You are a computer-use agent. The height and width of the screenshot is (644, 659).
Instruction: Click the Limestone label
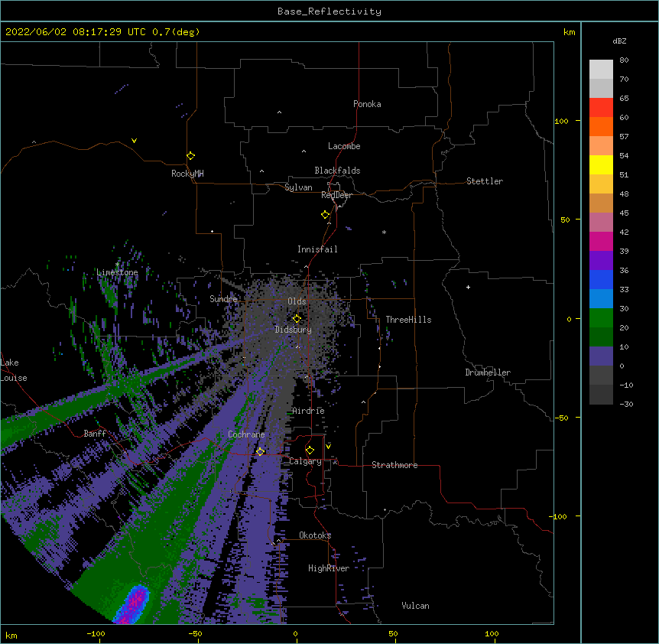tap(117, 272)
